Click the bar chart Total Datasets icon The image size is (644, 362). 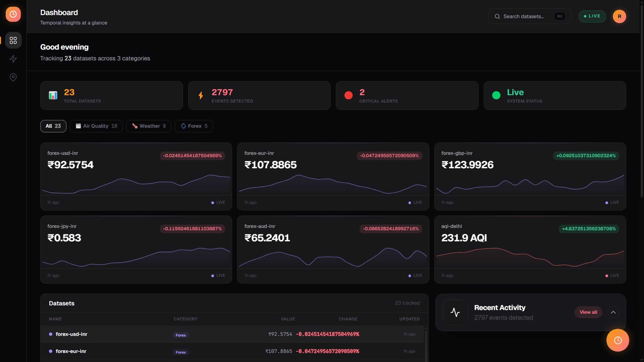(53, 96)
